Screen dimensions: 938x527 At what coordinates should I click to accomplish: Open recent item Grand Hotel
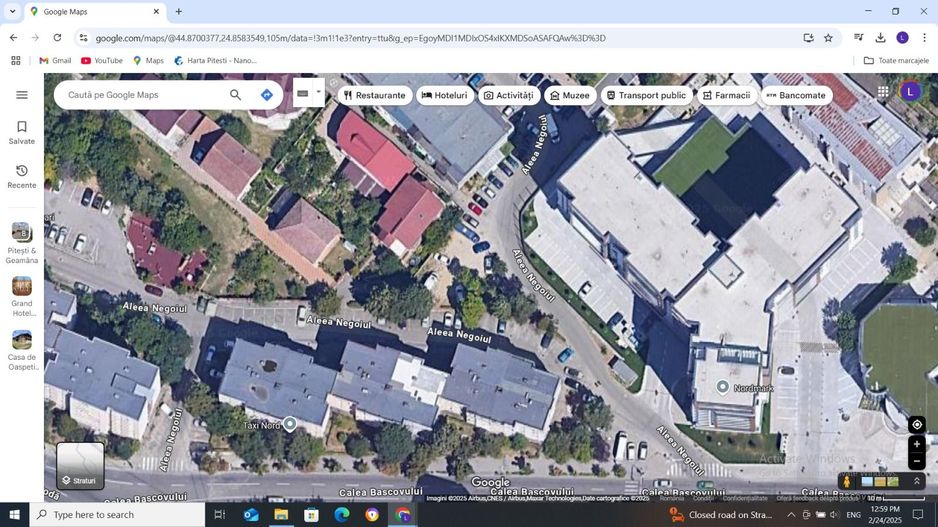coord(22,297)
